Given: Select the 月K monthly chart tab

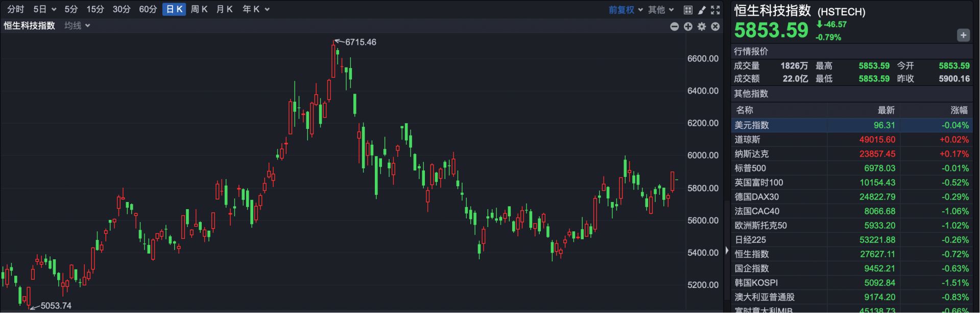Looking at the screenshot, I should (224, 9).
